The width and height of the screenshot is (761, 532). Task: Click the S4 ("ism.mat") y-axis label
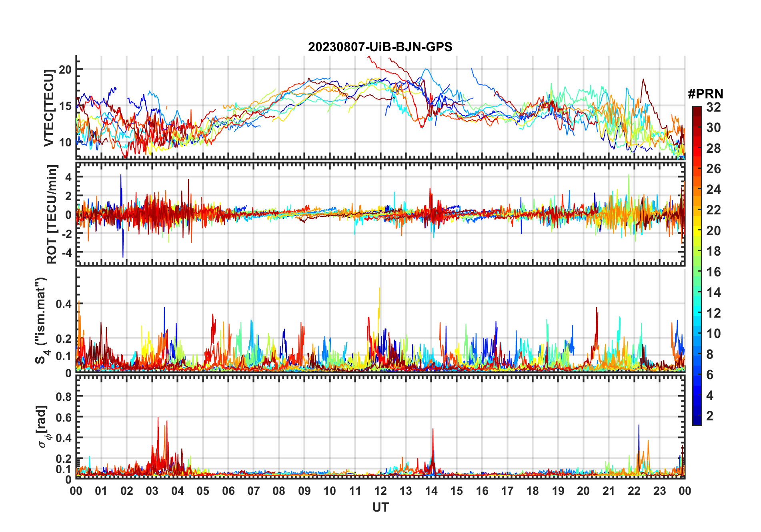coord(42,321)
